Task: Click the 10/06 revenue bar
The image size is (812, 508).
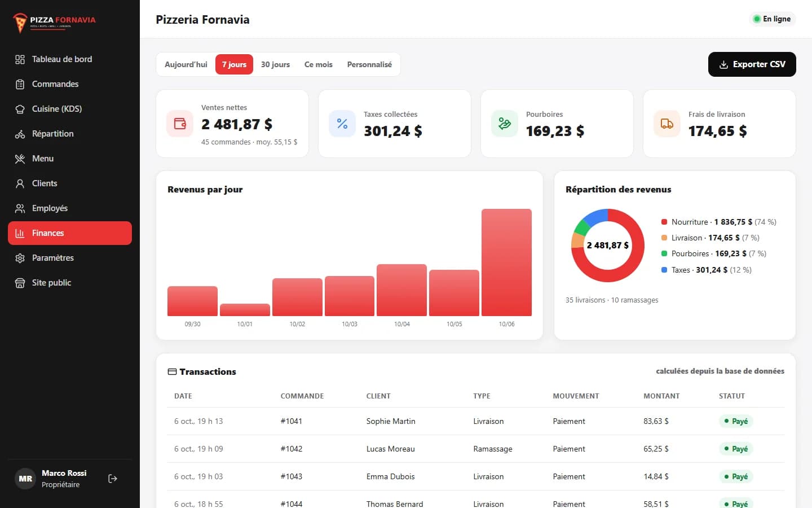Action: 506,262
